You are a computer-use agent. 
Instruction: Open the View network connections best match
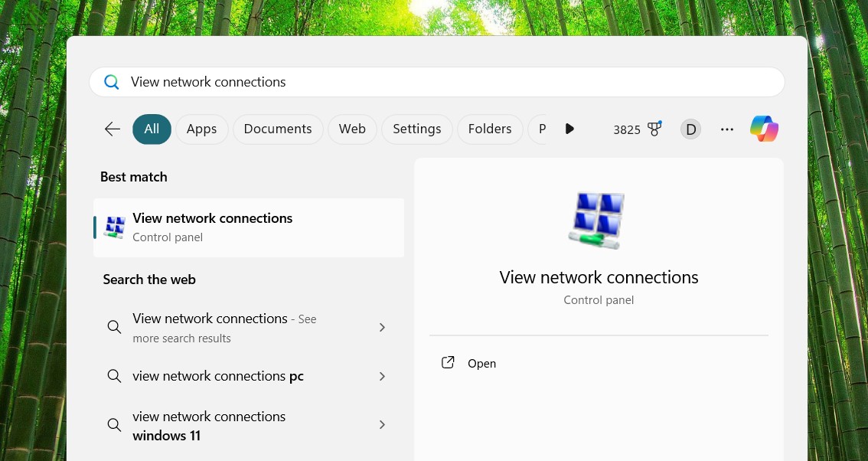tap(249, 227)
